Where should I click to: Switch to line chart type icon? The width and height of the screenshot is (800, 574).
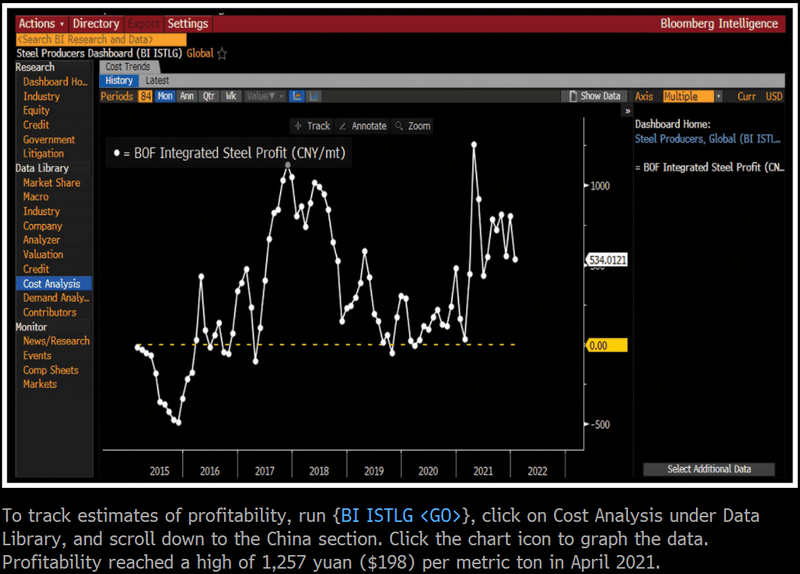point(297,96)
